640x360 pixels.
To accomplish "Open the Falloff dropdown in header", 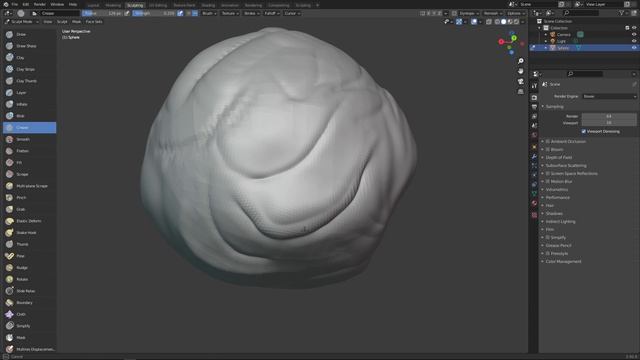I will pos(271,13).
